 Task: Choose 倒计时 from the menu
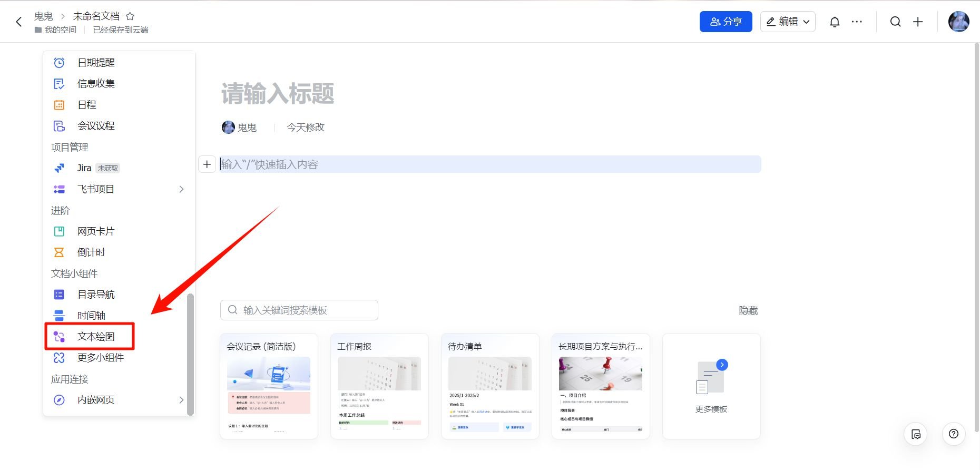[x=91, y=252]
